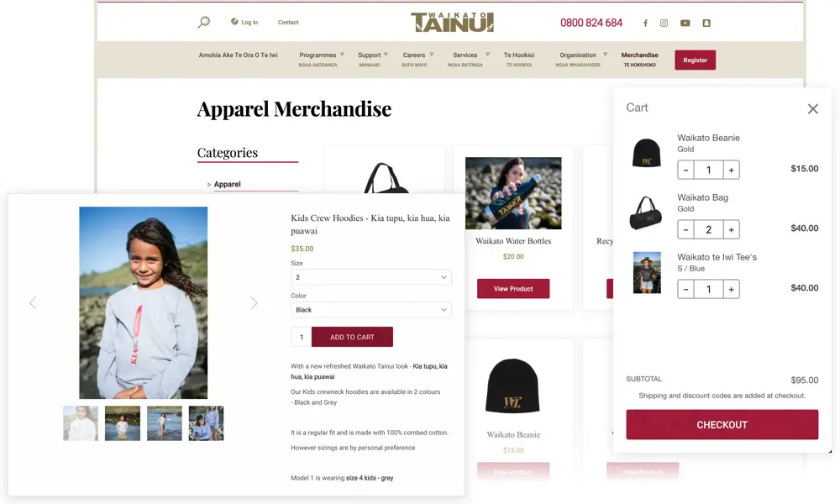Image resolution: width=840 pixels, height=504 pixels.
Task: Click the hoodie quantity input field
Action: [x=301, y=337]
